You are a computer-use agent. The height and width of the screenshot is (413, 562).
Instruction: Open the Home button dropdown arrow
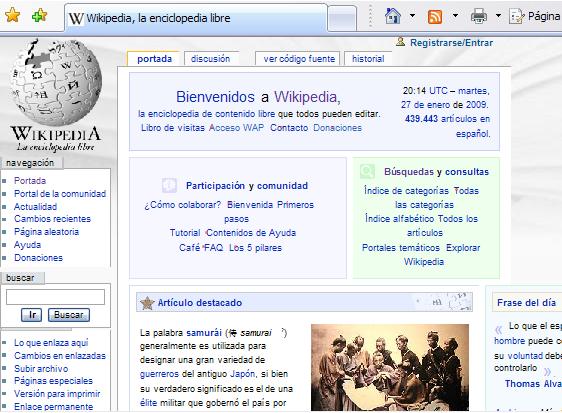tap(412, 16)
